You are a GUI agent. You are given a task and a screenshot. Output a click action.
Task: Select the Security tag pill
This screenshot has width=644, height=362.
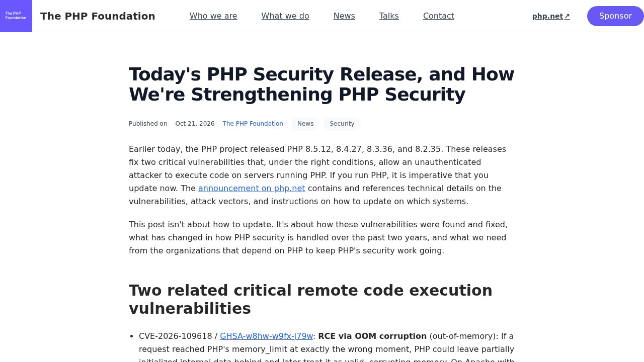tap(342, 124)
